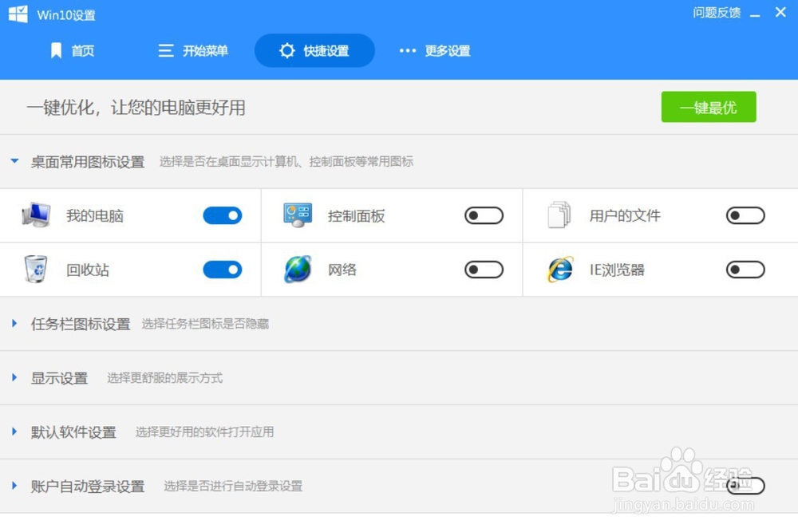Minimize the Win10设置 window
This screenshot has height=532, width=798.
(755, 14)
